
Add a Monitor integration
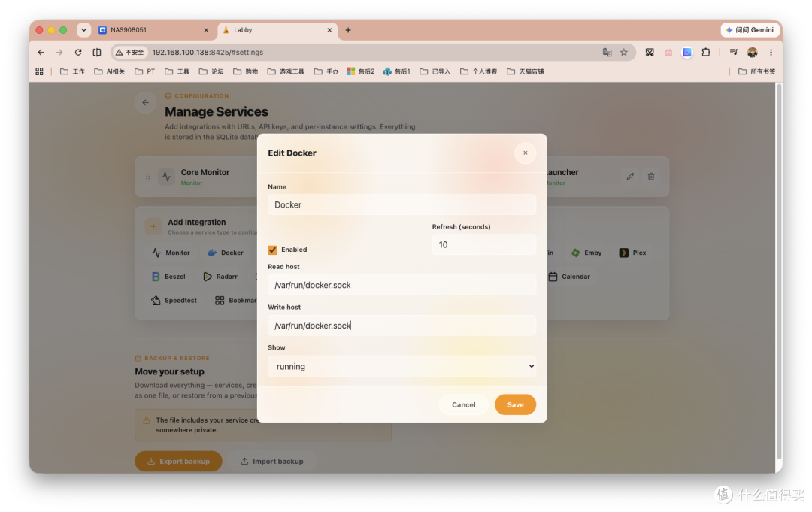click(x=171, y=253)
